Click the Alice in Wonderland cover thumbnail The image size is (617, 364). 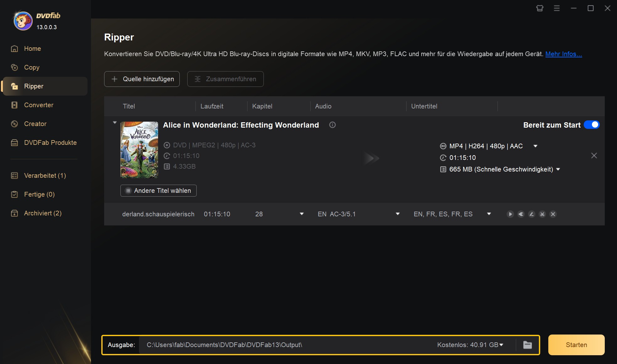pyautogui.click(x=139, y=150)
